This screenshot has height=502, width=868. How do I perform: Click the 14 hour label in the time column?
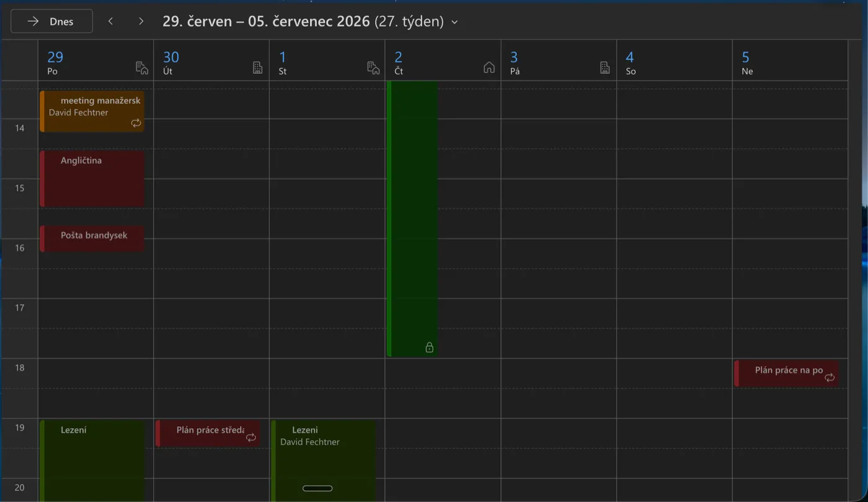click(x=20, y=128)
